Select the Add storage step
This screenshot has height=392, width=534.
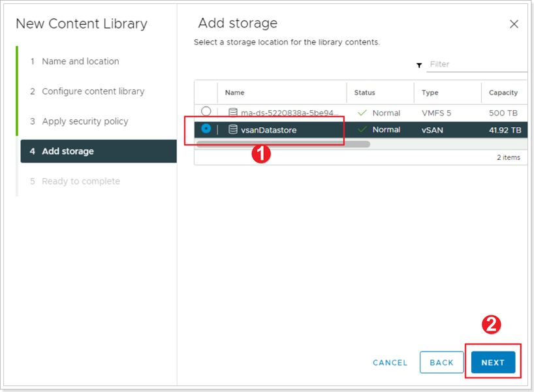(x=99, y=151)
